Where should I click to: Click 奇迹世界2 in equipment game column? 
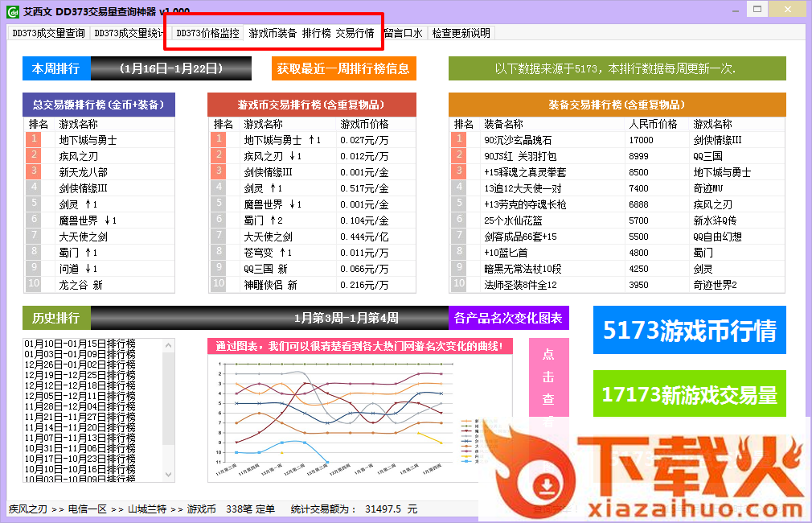[715, 285]
